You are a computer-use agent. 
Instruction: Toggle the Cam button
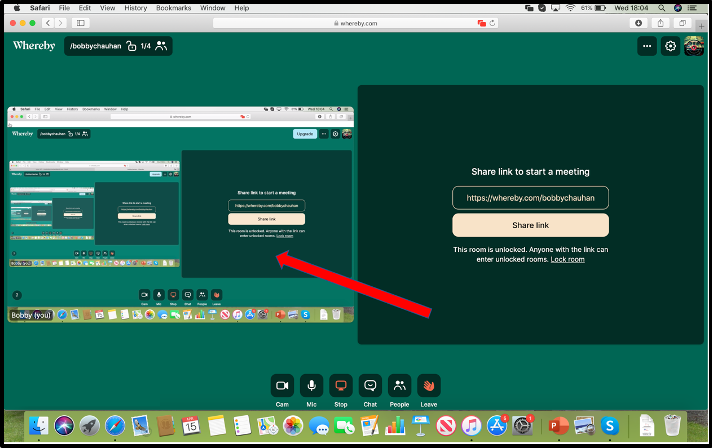pyautogui.click(x=282, y=386)
